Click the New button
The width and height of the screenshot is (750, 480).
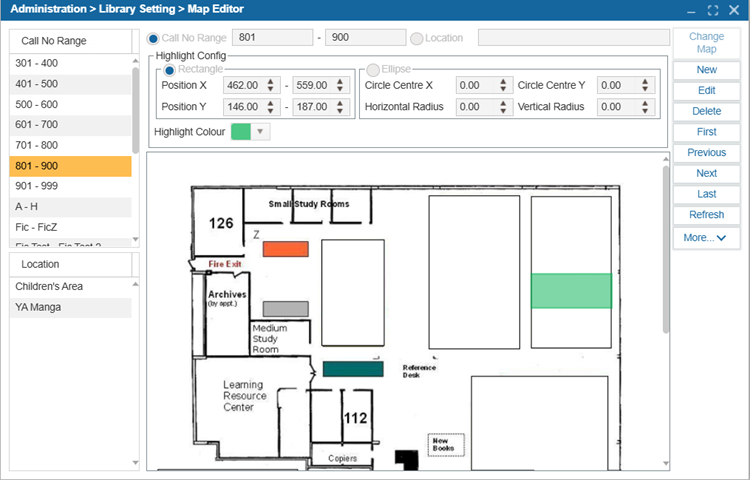(x=706, y=70)
